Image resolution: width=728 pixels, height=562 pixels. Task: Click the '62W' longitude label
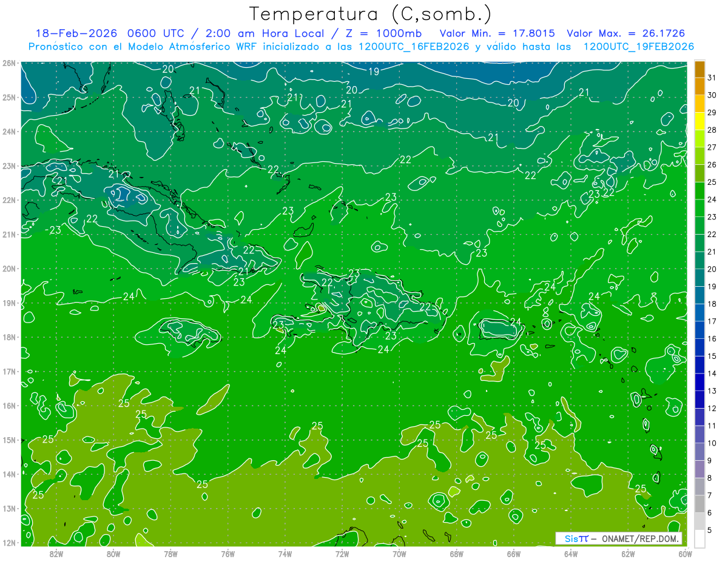(629, 554)
